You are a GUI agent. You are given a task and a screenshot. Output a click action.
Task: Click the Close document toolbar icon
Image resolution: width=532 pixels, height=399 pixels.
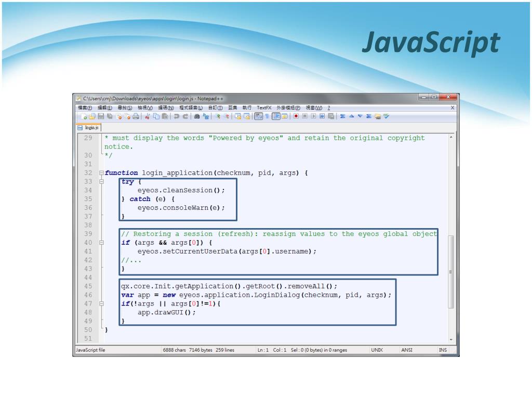pyautogui.click(x=119, y=116)
